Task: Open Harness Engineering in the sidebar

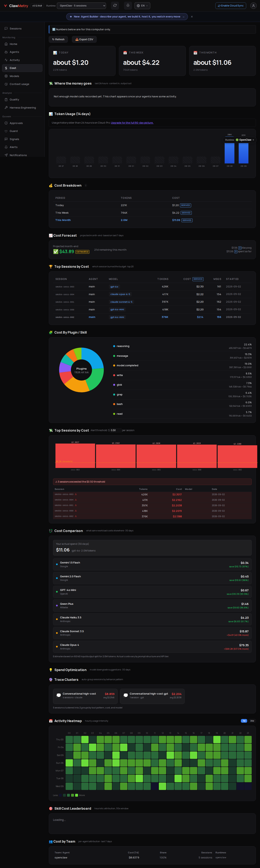Action: [x=22, y=108]
